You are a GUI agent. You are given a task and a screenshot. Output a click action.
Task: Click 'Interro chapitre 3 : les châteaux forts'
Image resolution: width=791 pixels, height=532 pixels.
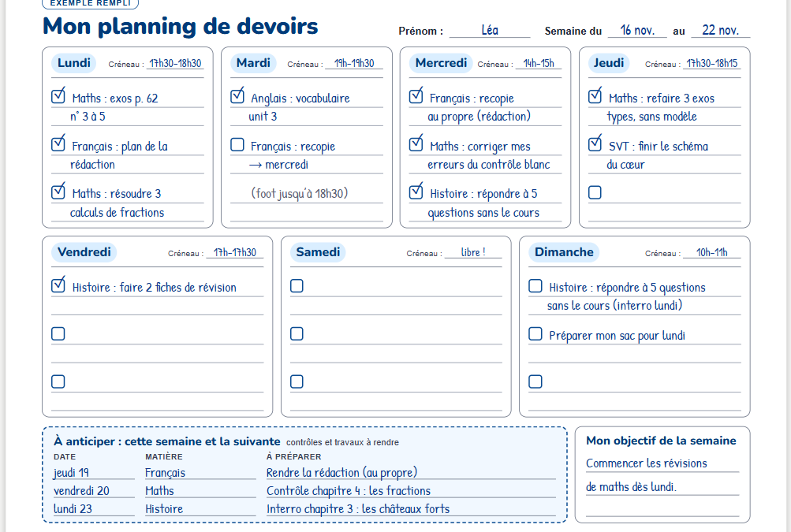[358, 509]
